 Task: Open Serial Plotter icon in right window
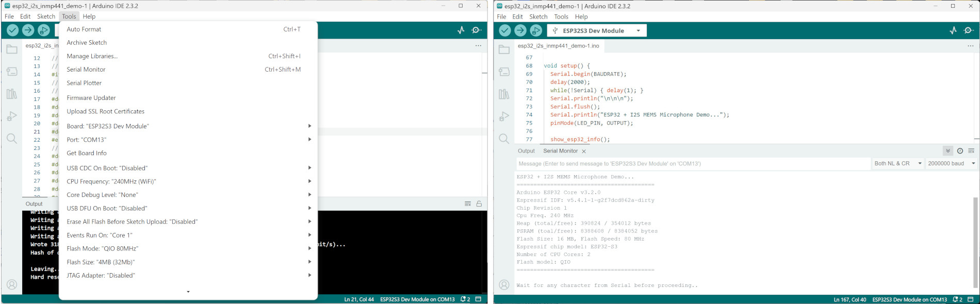click(953, 30)
